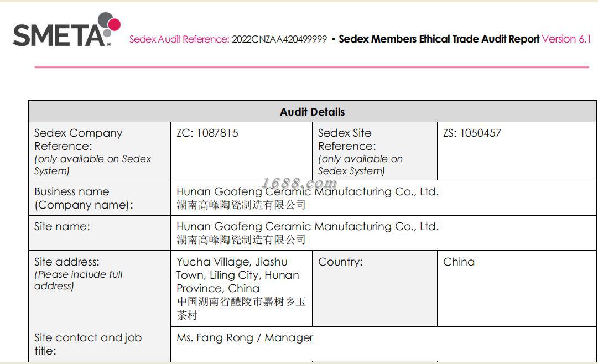Screen dimensions: 598x364
Task: Click Ms. Fang Rong / Manager contact text
Action: coord(245,337)
